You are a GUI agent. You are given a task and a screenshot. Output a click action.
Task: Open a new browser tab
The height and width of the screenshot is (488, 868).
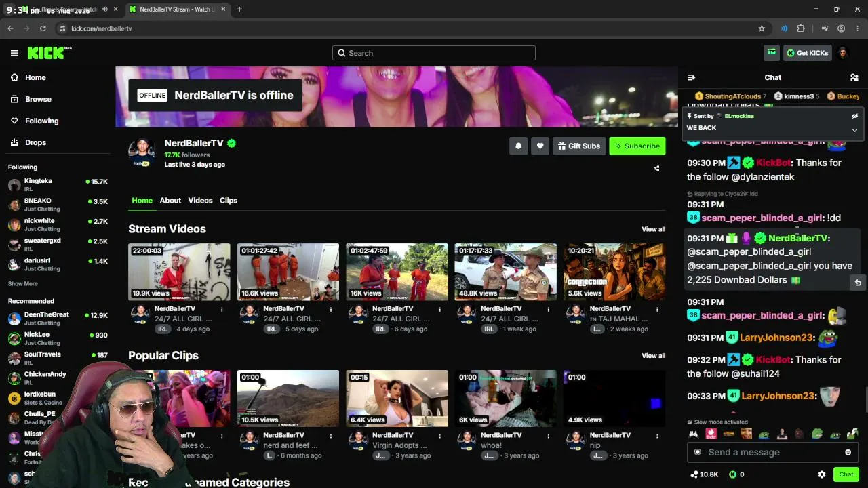[239, 9]
